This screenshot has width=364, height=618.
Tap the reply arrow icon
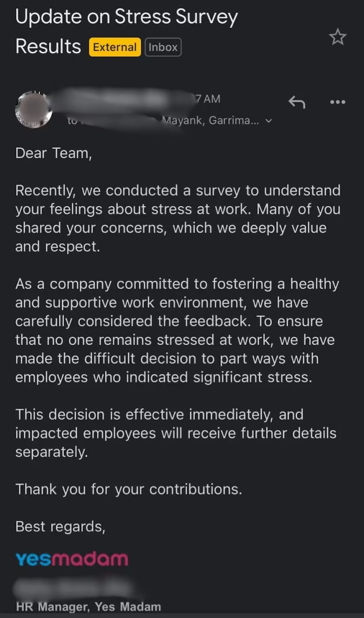tap(297, 102)
